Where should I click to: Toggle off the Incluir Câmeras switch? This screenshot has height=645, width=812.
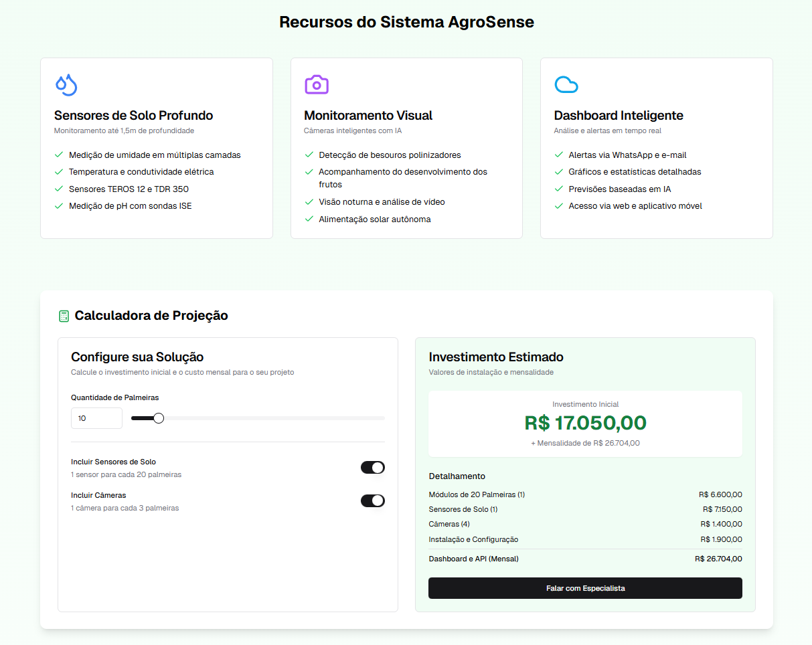372,500
